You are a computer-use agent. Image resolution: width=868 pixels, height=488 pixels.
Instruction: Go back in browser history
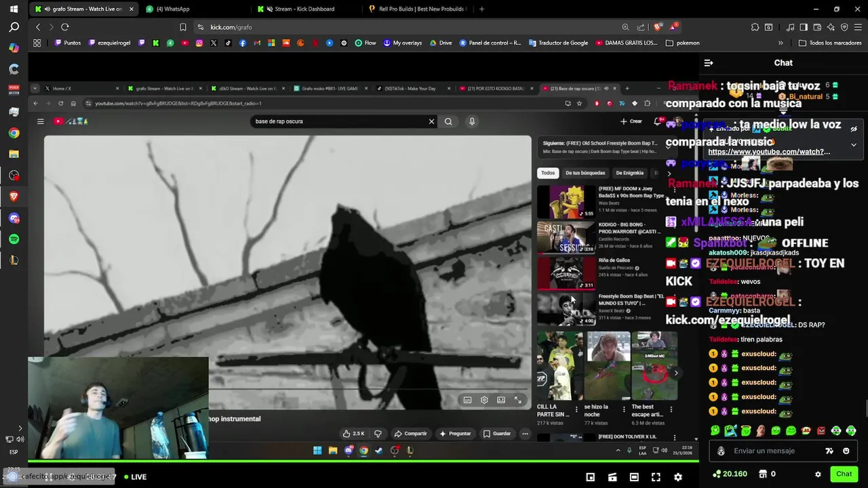(x=38, y=27)
